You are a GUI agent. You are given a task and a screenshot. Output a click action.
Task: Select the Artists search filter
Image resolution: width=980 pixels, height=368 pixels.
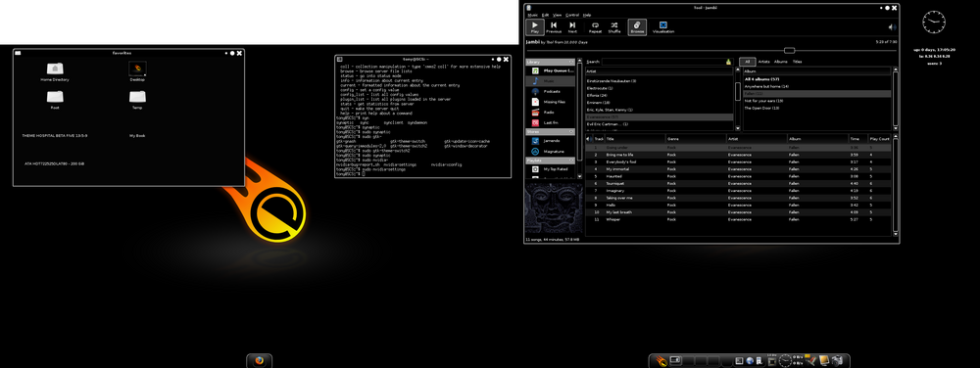[763, 62]
